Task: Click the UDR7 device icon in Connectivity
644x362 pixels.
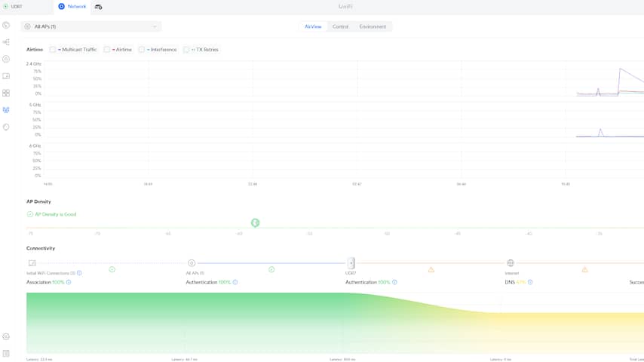Action: click(x=351, y=263)
